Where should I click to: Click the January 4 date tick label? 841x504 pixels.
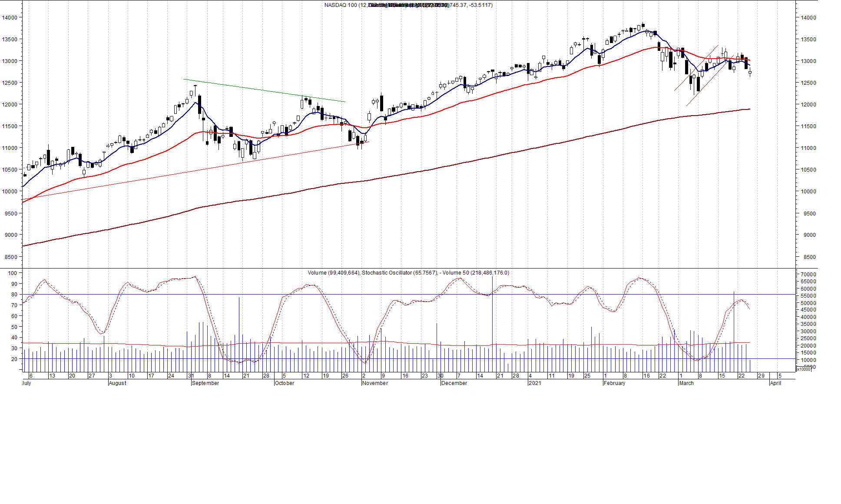tap(530, 376)
